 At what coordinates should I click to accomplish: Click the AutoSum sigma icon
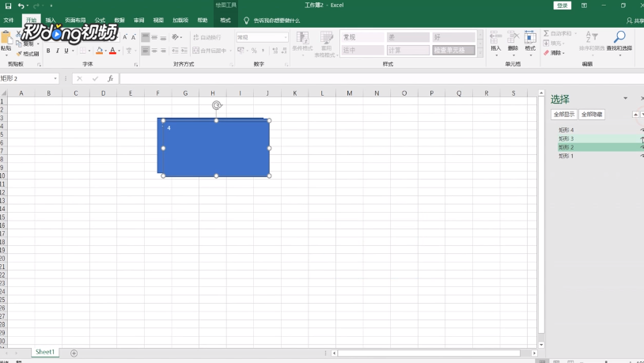(x=546, y=33)
